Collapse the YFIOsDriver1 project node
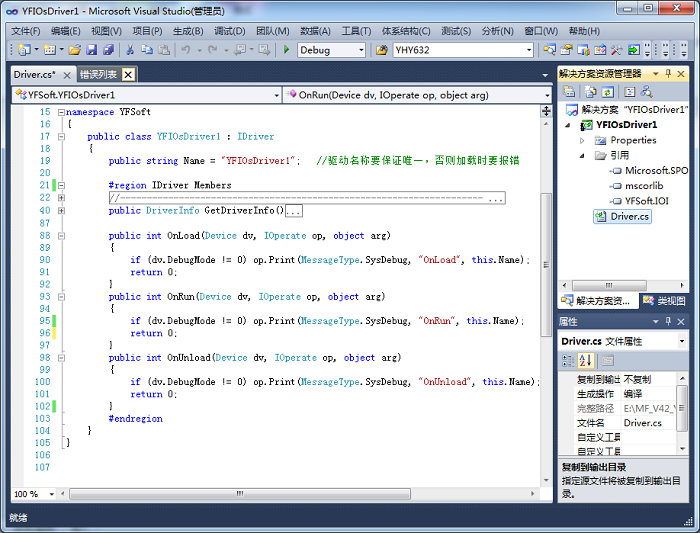The width and height of the screenshot is (700, 533). tap(568, 125)
